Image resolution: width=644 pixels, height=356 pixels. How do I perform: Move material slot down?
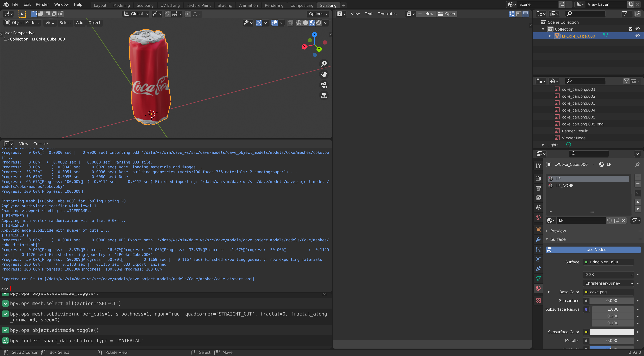point(638,209)
